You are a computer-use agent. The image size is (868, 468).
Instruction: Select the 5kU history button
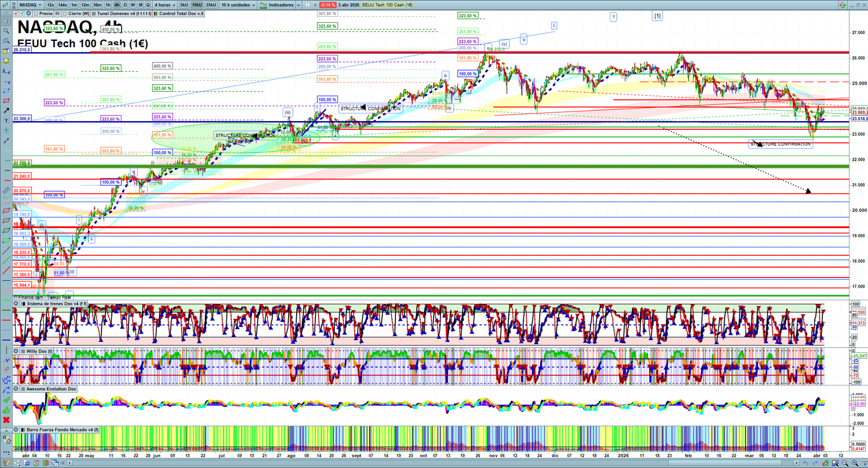(x=184, y=5)
